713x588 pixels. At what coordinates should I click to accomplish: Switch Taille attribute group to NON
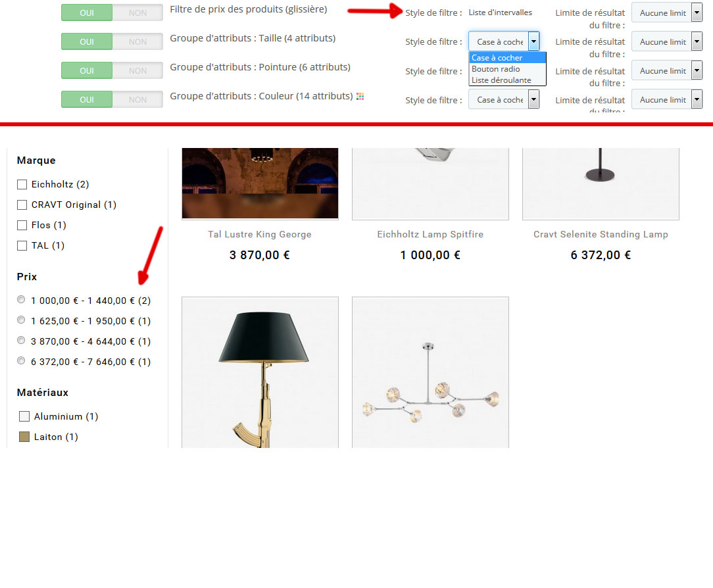pyautogui.click(x=137, y=42)
